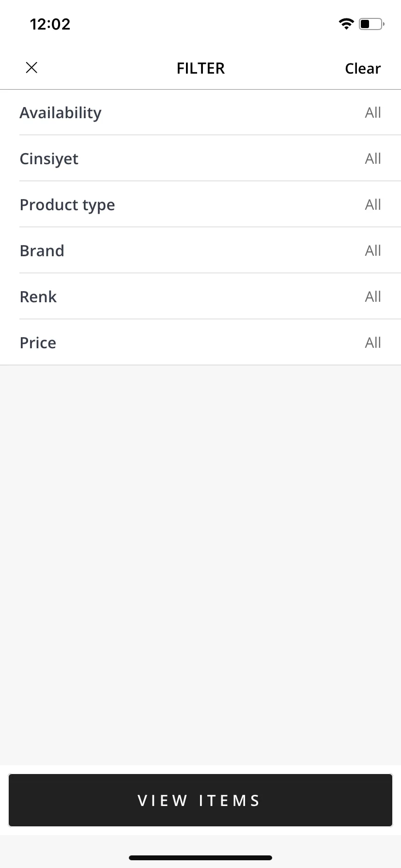Tap the All value beside Product type
The image size is (401, 868).
click(373, 204)
